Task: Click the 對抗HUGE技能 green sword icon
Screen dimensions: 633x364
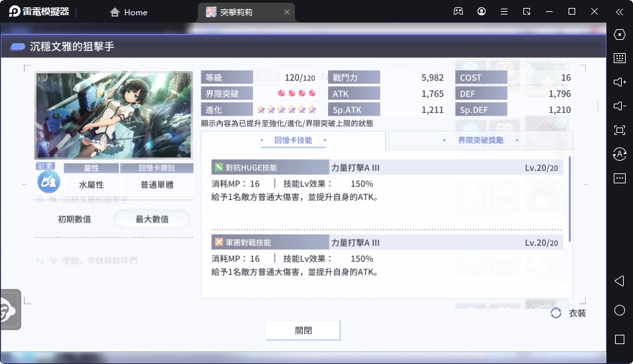Action: pos(219,167)
